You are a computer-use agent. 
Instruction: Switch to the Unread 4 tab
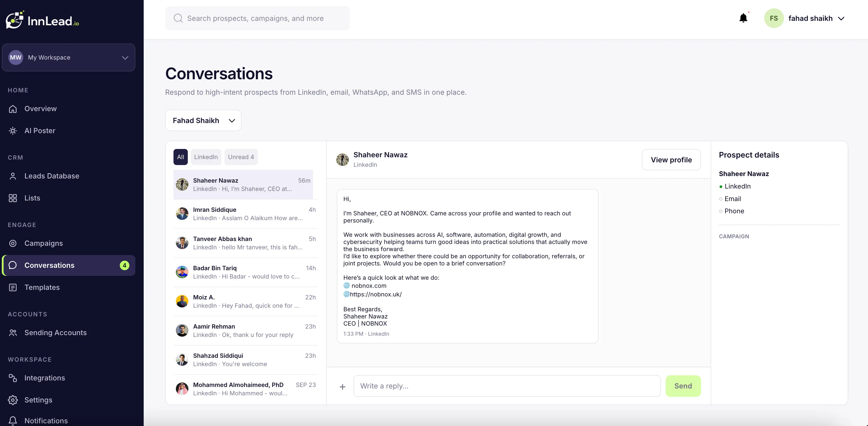241,157
